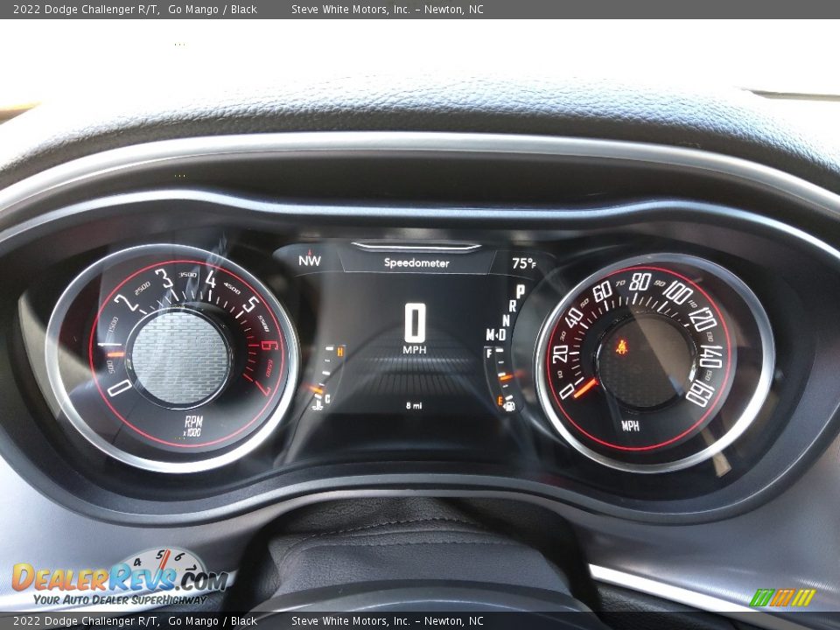Click 'Steve White Motors, Inc.' in the header caption
Screen dimensions: 840x630
[x=350, y=9]
